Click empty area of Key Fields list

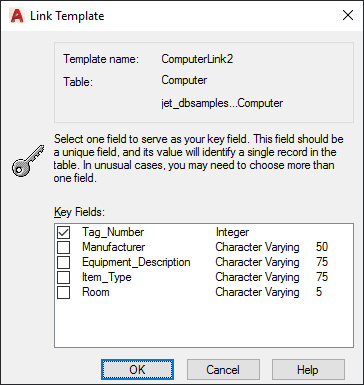(x=204, y=323)
